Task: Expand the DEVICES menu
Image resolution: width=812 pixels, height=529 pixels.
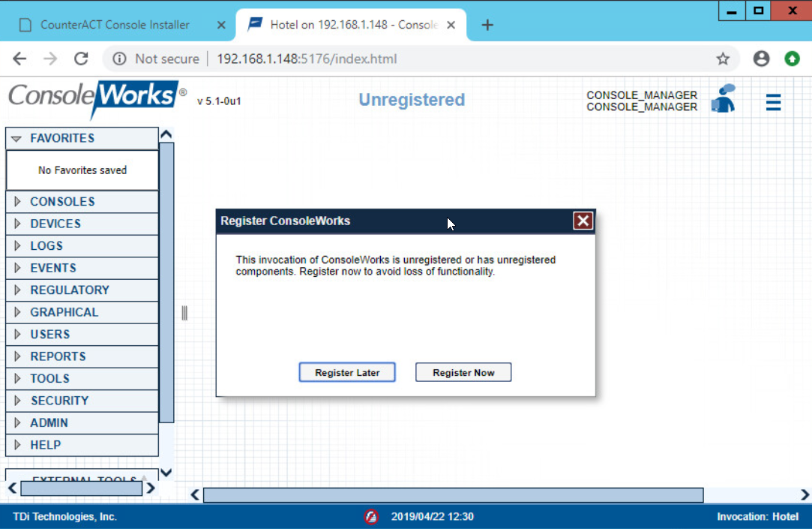Action: click(x=82, y=224)
